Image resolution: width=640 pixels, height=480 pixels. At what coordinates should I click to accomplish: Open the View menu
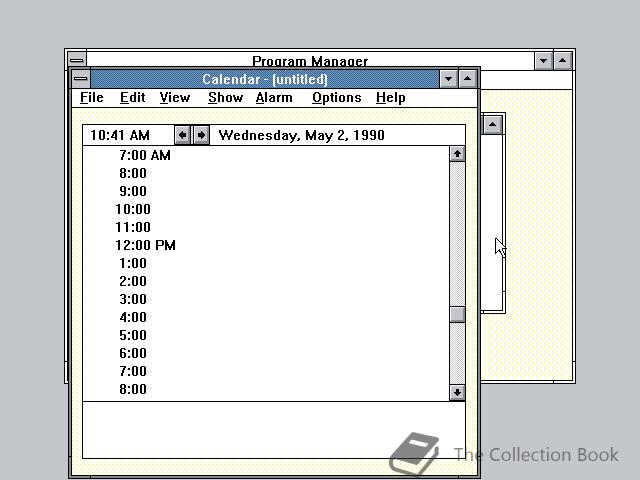pos(175,98)
